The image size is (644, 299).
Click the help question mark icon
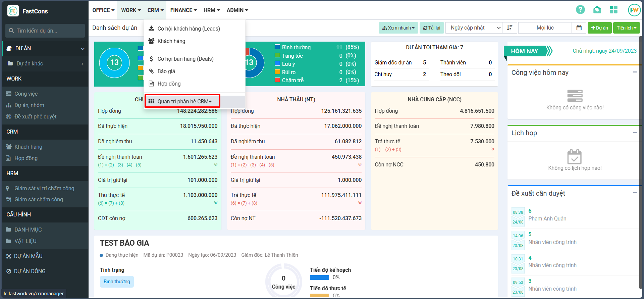point(580,10)
